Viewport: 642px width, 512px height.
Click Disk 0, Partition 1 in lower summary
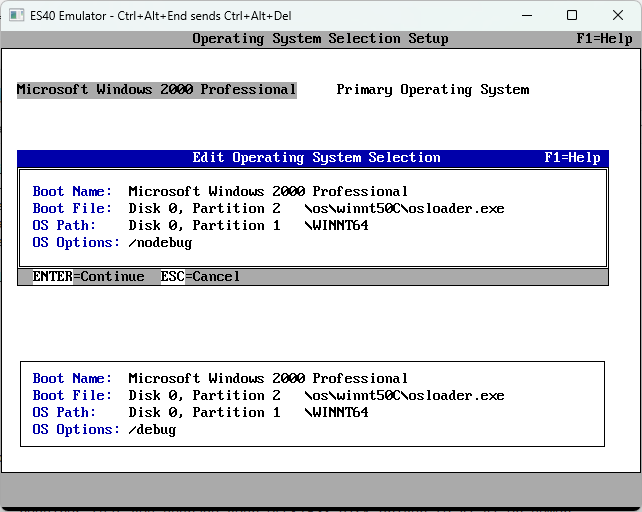204,412
